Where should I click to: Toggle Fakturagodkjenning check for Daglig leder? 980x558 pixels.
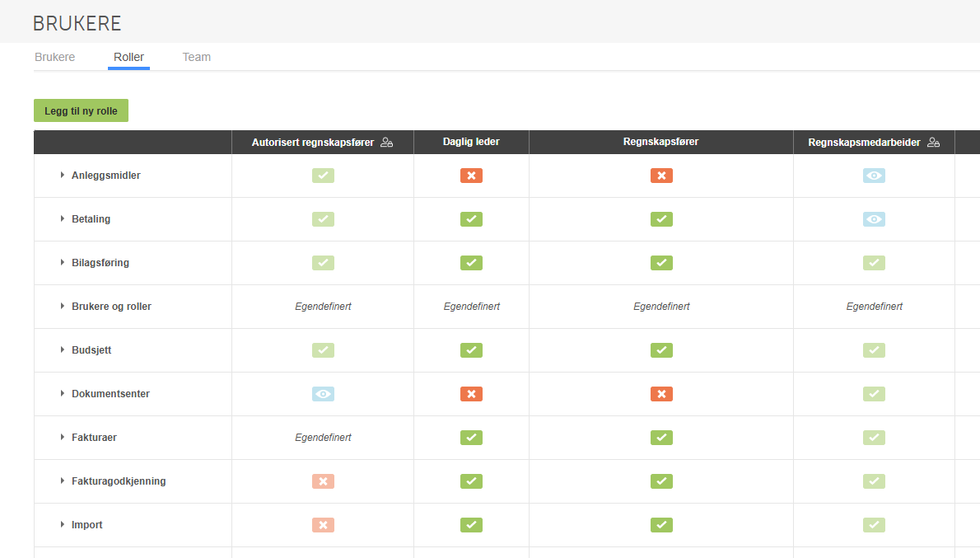[471, 481]
